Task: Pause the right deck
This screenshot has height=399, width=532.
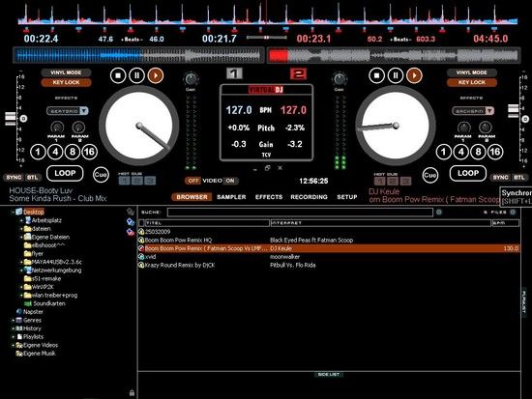Action: [x=396, y=75]
